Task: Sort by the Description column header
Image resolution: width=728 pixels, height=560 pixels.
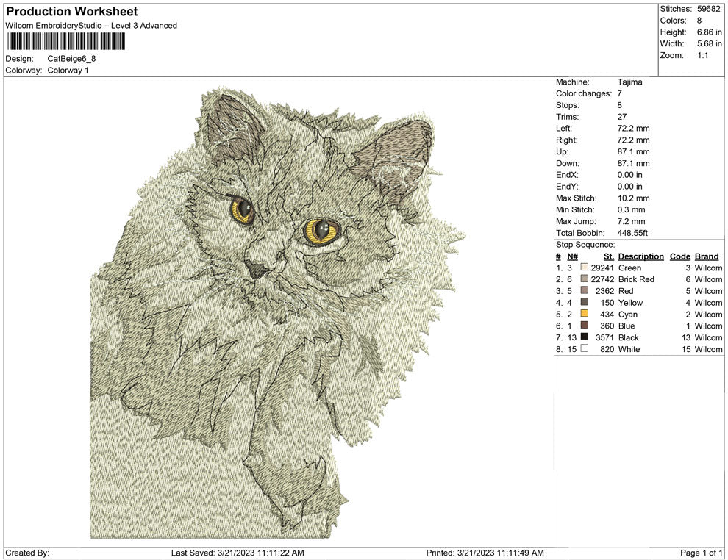Action: (x=640, y=256)
